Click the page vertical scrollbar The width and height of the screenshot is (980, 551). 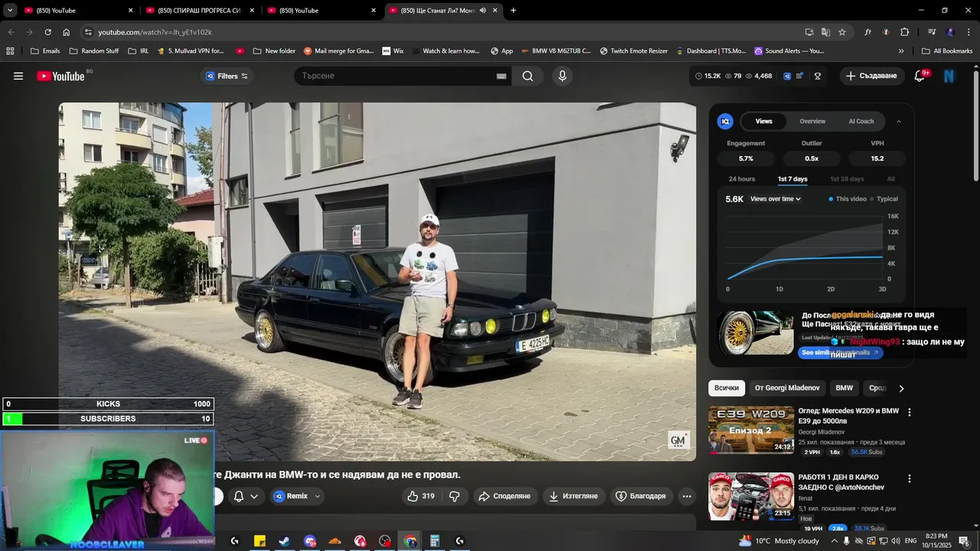(976, 126)
